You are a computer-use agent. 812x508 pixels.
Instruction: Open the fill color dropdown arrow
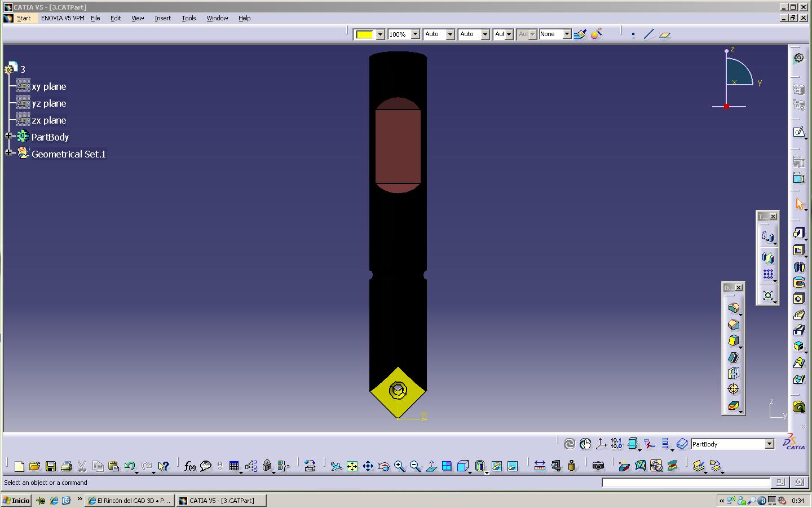pyautogui.click(x=380, y=34)
